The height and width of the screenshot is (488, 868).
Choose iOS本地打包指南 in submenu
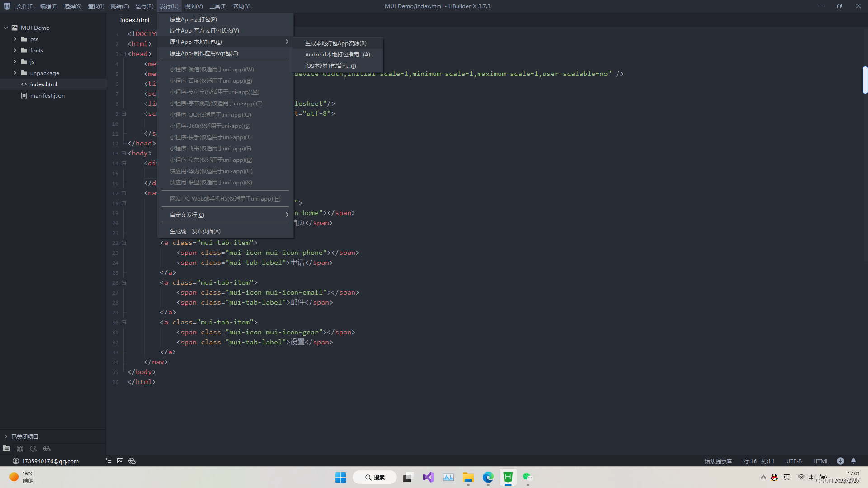click(x=338, y=66)
